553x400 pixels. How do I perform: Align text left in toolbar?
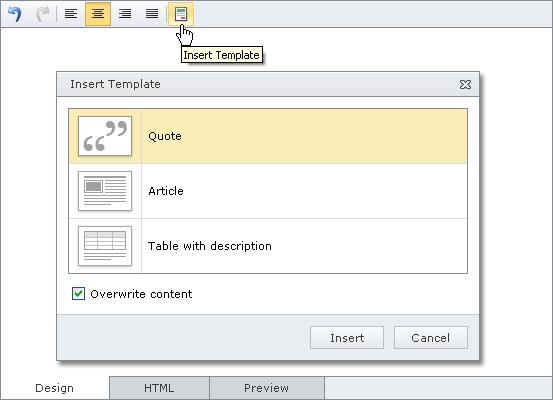[x=71, y=14]
